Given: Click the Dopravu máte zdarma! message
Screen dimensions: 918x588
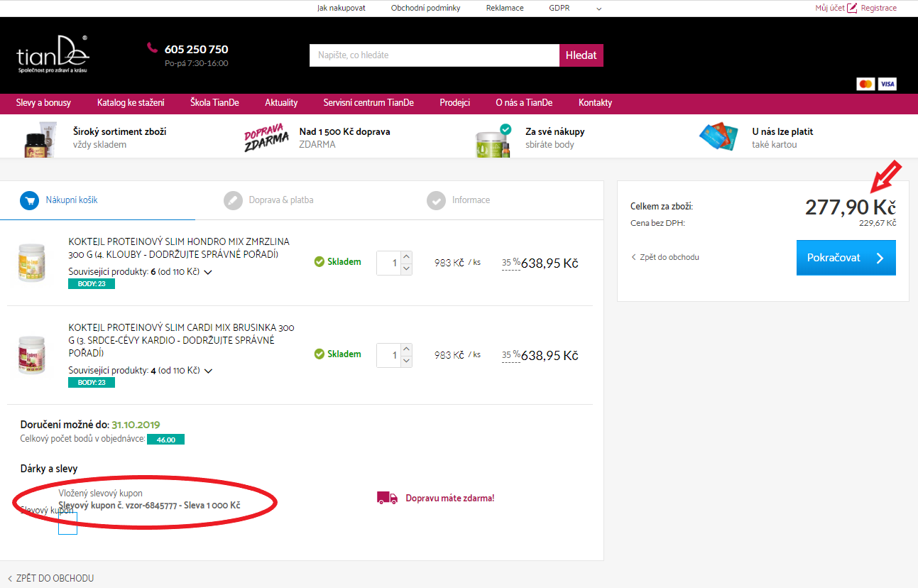Looking at the screenshot, I should (x=450, y=499).
